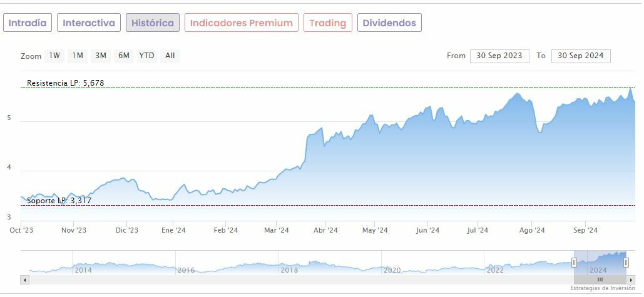Click the right navigator range handle
Screen dimensions: 644x297
tap(626, 263)
